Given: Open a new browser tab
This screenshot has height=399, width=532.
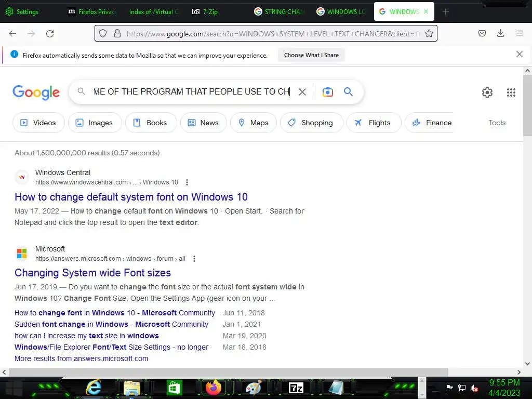Looking at the screenshot, I should pos(445,12).
